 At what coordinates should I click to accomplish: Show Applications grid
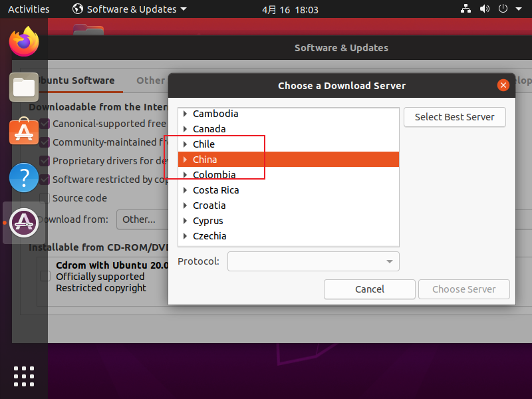(24, 376)
